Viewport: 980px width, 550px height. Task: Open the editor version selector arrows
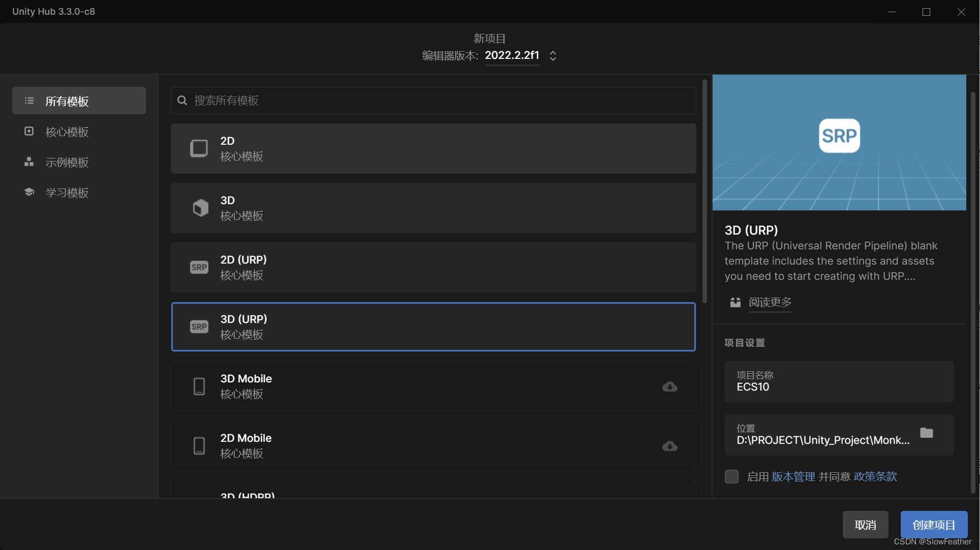tap(553, 56)
